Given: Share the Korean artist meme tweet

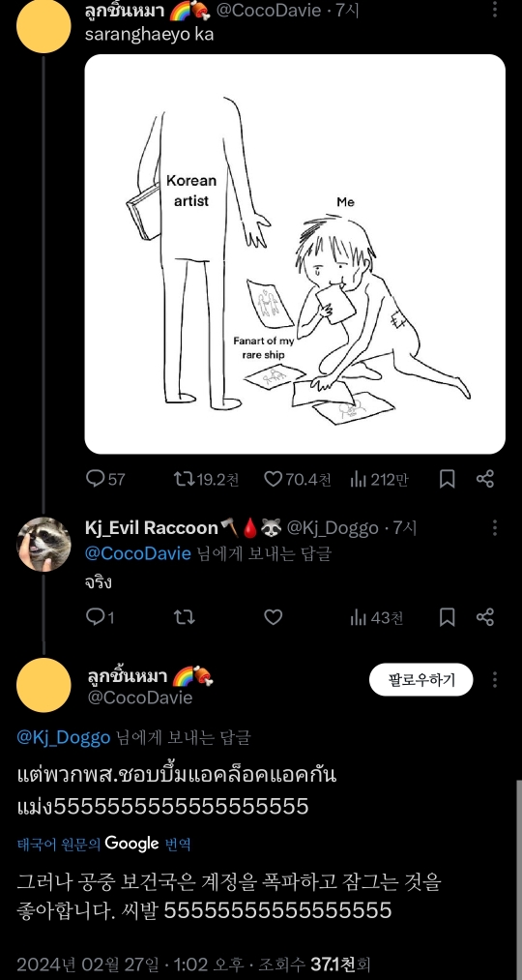Looking at the screenshot, I should 485,480.
